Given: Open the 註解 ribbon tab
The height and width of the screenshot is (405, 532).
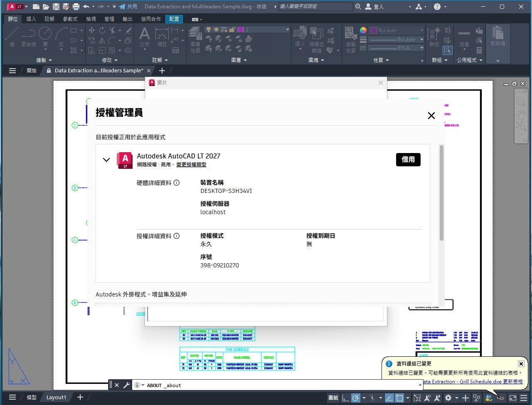Looking at the screenshot, I should point(49,19).
